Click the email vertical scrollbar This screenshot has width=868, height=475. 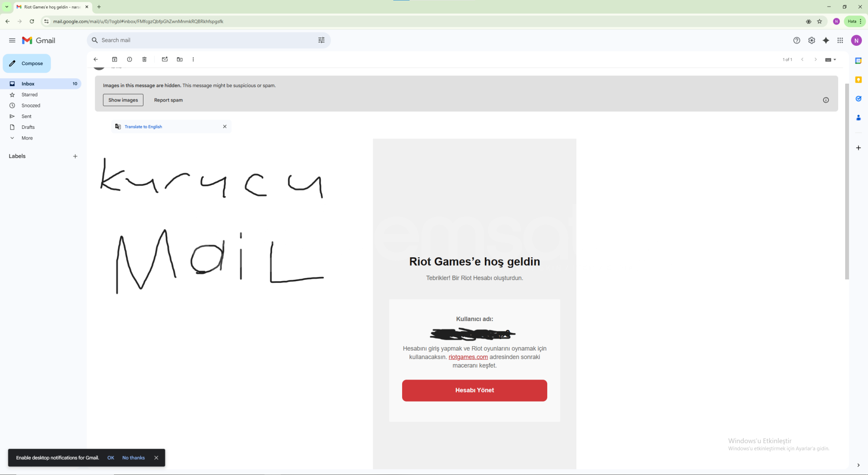coord(847,181)
